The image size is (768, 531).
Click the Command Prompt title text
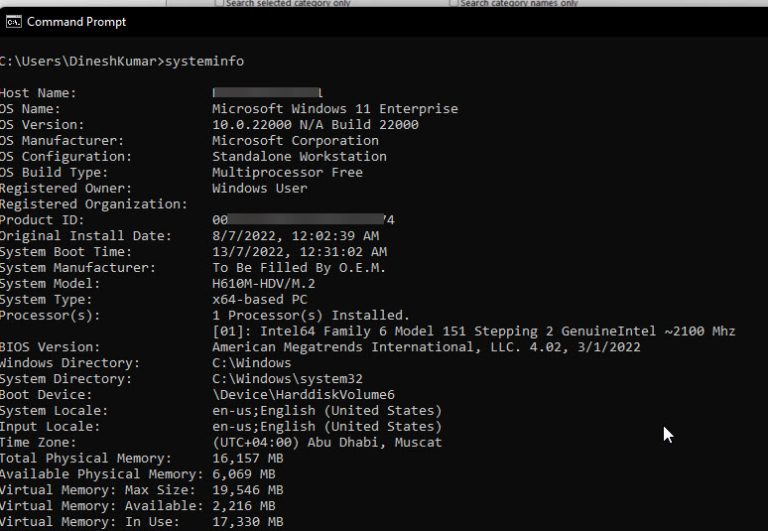pos(76,22)
